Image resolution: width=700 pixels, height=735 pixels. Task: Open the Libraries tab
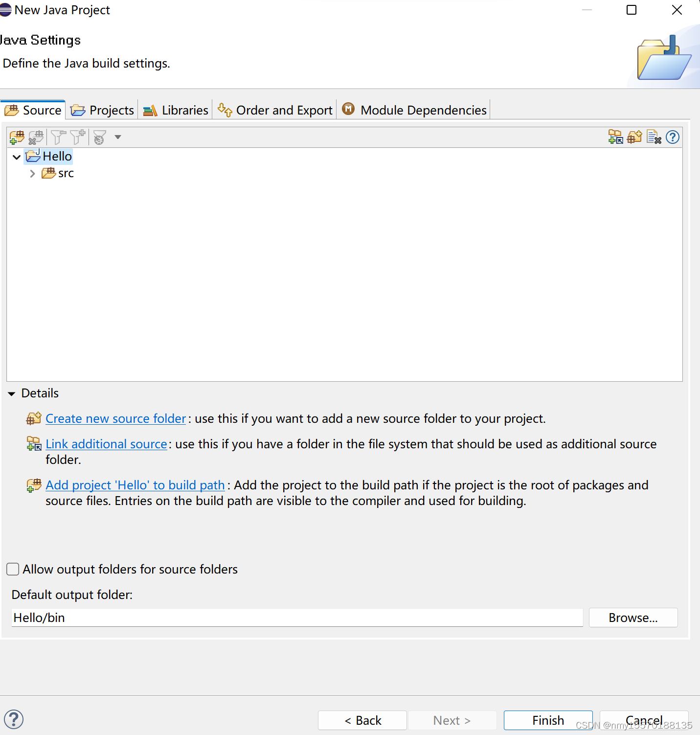point(176,110)
